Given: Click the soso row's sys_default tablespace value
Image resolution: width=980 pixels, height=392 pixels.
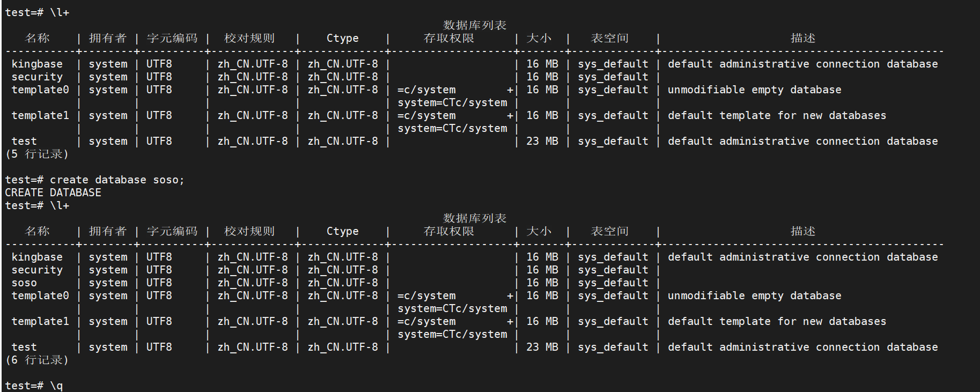Looking at the screenshot, I should pyautogui.click(x=613, y=283).
